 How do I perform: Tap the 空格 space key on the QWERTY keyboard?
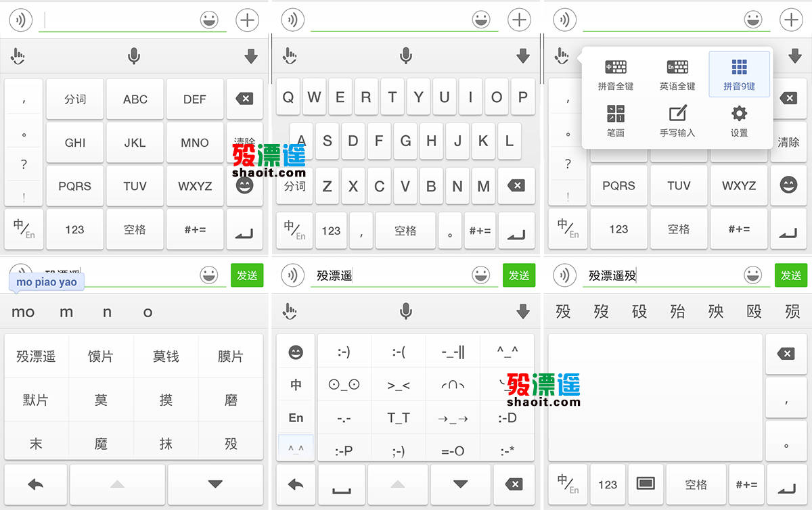(x=405, y=231)
